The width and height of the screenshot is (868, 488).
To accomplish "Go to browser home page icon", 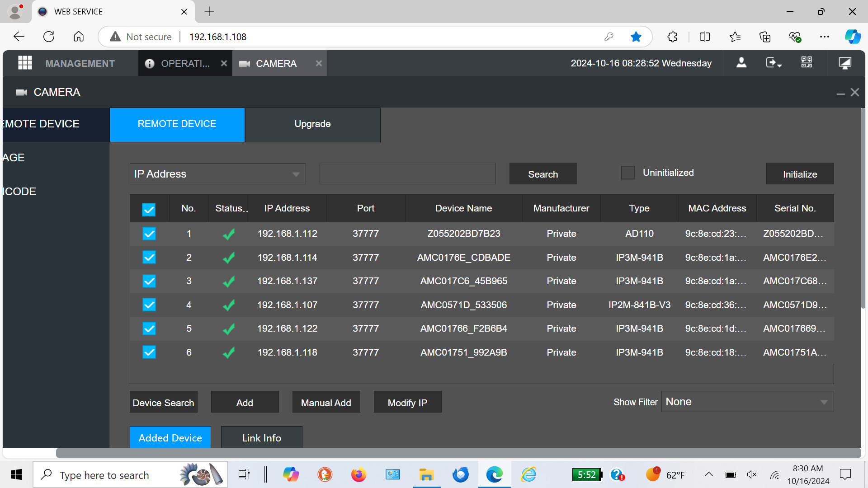I will coord(79,37).
